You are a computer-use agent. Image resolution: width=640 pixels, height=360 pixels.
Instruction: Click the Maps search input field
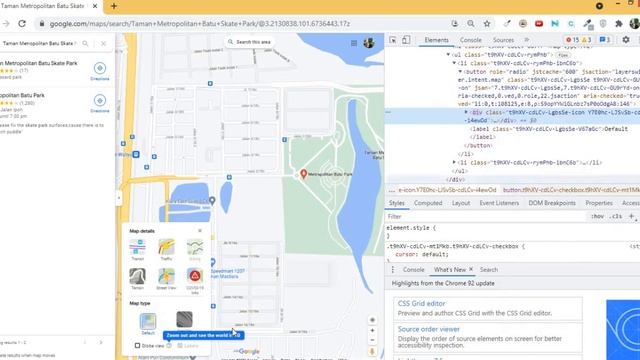click(39, 43)
